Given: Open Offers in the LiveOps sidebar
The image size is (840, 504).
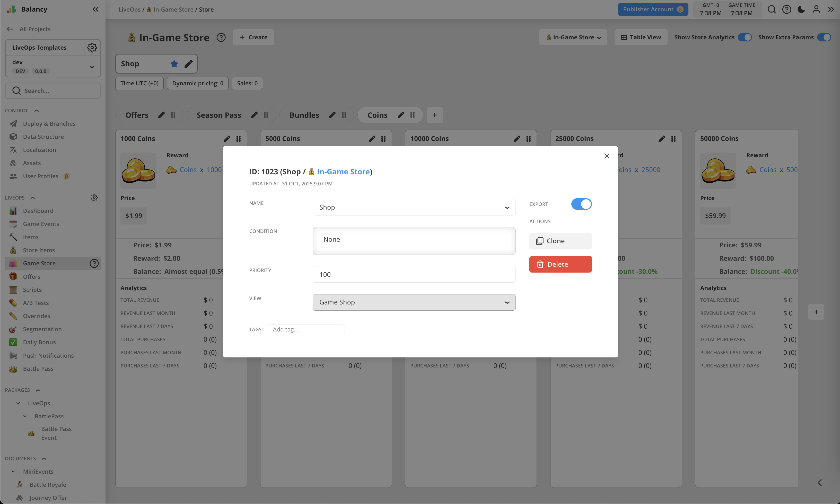Looking at the screenshot, I should coord(31,276).
